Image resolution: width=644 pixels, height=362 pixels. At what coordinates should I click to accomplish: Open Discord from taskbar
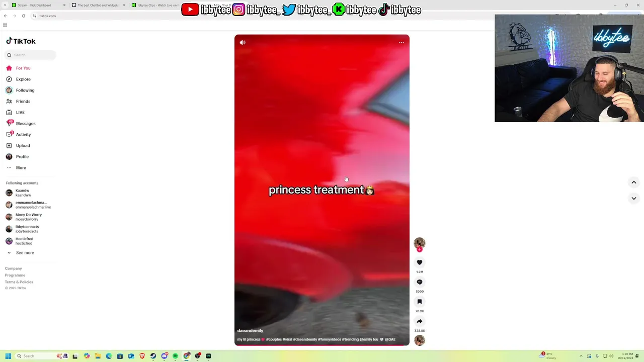pyautogui.click(x=164, y=356)
